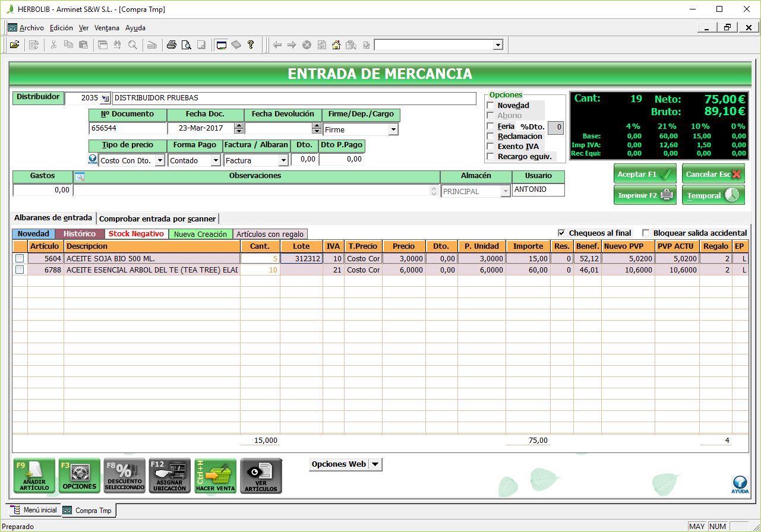Image resolution: width=761 pixels, height=532 pixels.
Task: Open print preview toolbar icon
Action: tap(187, 45)
